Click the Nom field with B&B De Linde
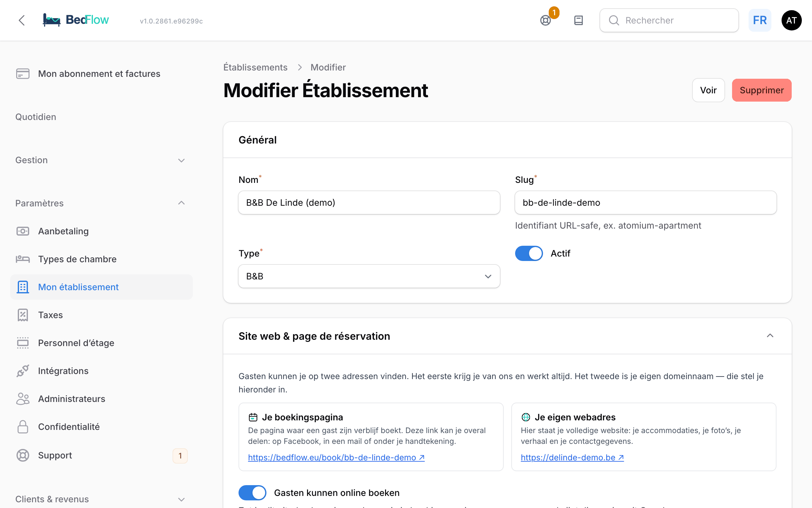Image resolution: width=812 pixels, height=508 pixels. coord(369,203)
